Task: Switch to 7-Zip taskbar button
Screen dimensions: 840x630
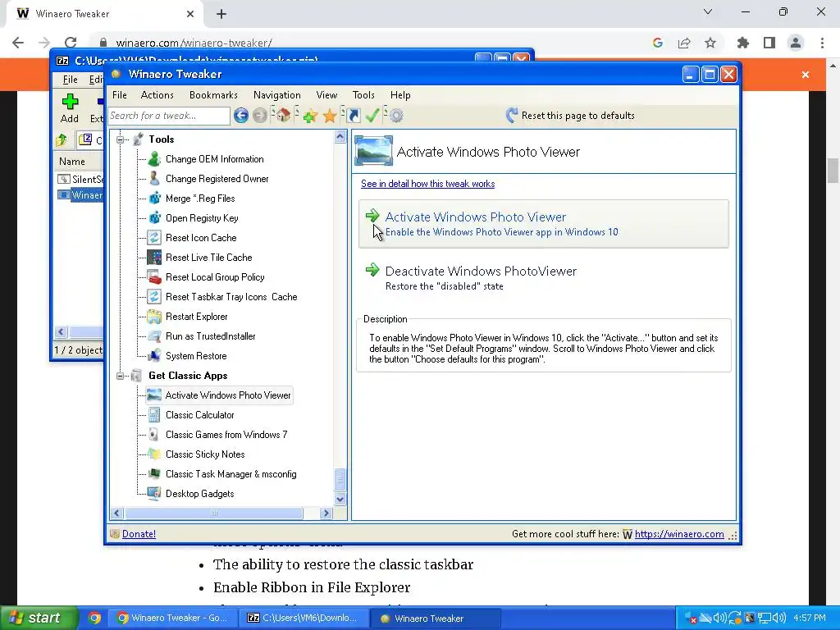Action: 303,619
